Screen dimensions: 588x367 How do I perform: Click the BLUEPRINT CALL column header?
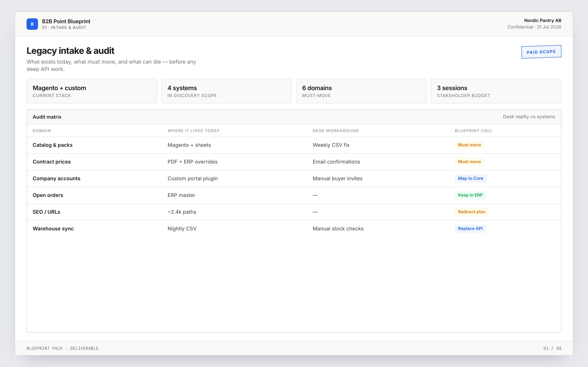473,130
